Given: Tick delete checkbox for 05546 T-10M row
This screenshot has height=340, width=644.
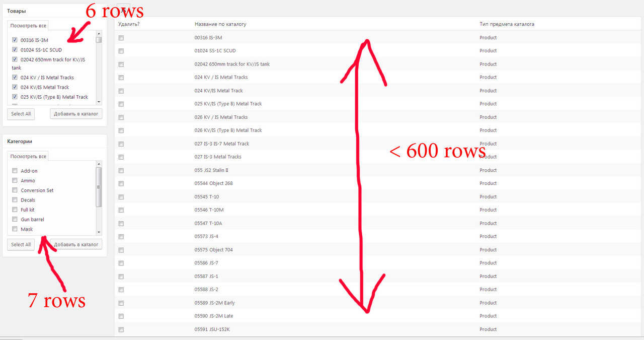Looking at the screenshot, I should (121, 210).
